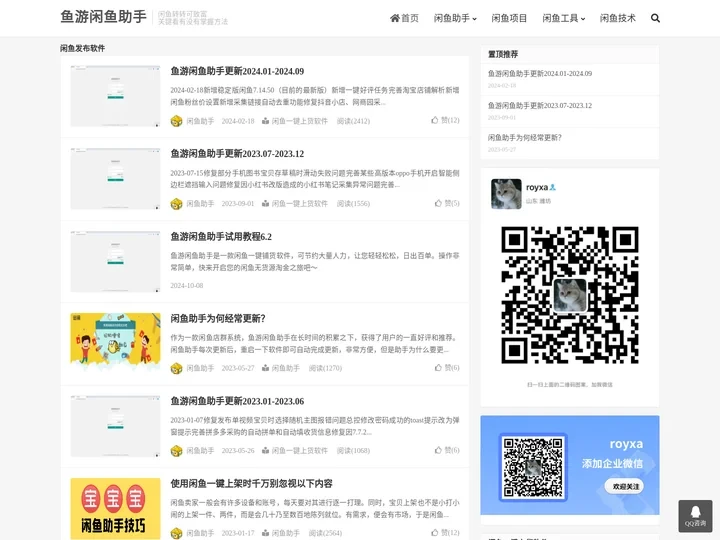Open article 鱼游闲鱼助手更新2023.07-2023.12 in main list

click(x=237, y=154)
